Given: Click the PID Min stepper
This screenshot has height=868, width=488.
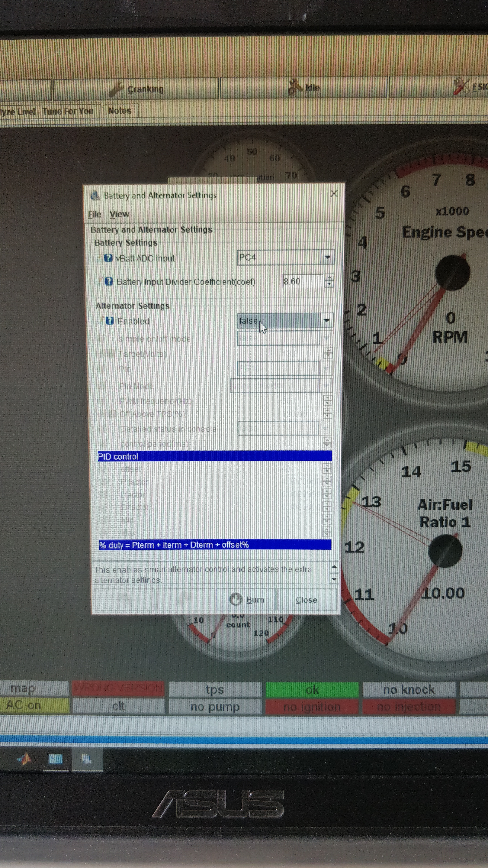Looking at the screenshot, I should click(x=327, y=519).
